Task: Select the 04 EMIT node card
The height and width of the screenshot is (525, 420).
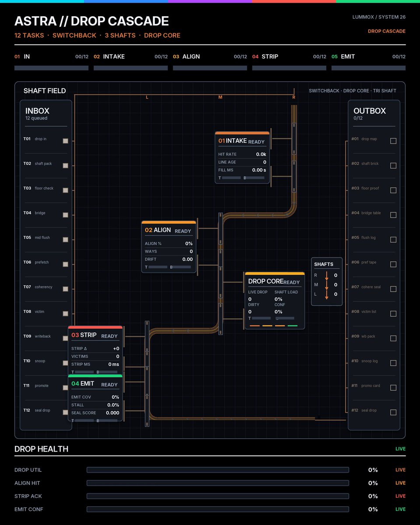Action: point(95,398)
